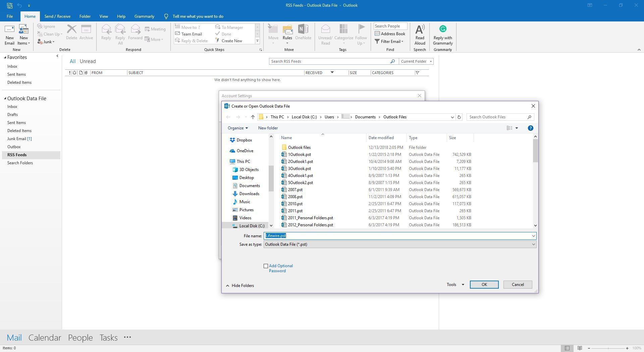Switch to the View tab
644x352 pixels.
(104, 16)
